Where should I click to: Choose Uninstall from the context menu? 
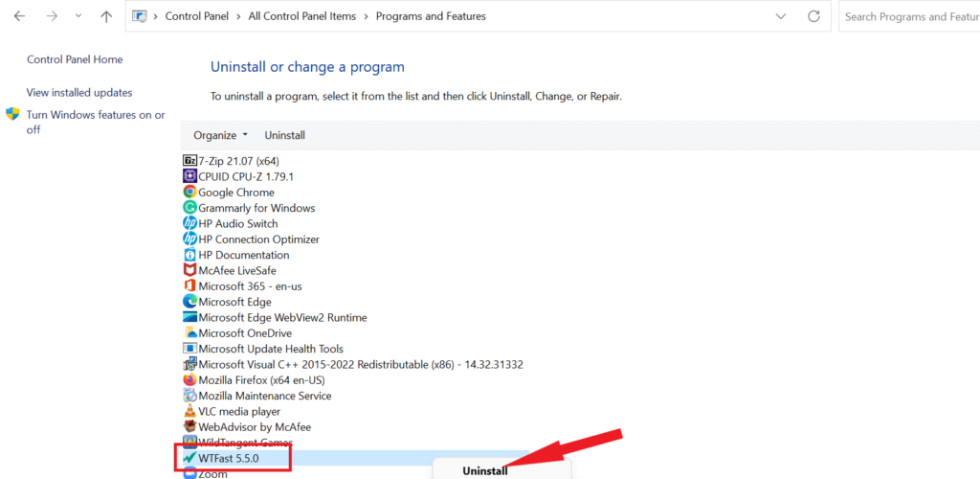484,471
